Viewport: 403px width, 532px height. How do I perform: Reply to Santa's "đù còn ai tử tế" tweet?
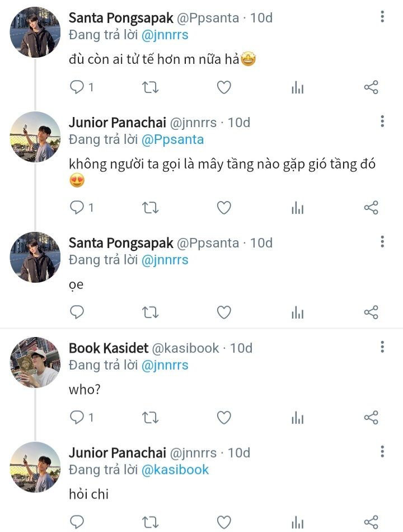[77, 87]
